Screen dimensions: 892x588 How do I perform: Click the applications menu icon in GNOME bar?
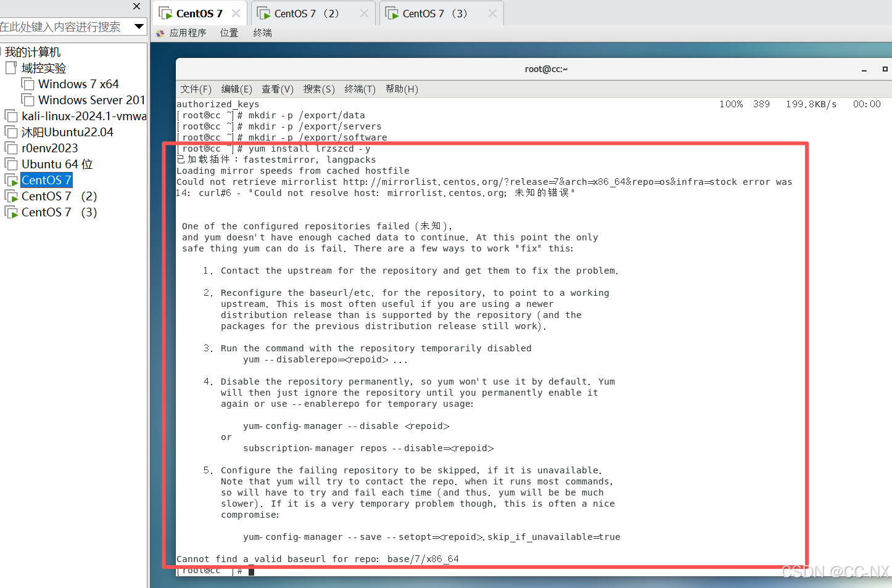click(x=160, y=33)
